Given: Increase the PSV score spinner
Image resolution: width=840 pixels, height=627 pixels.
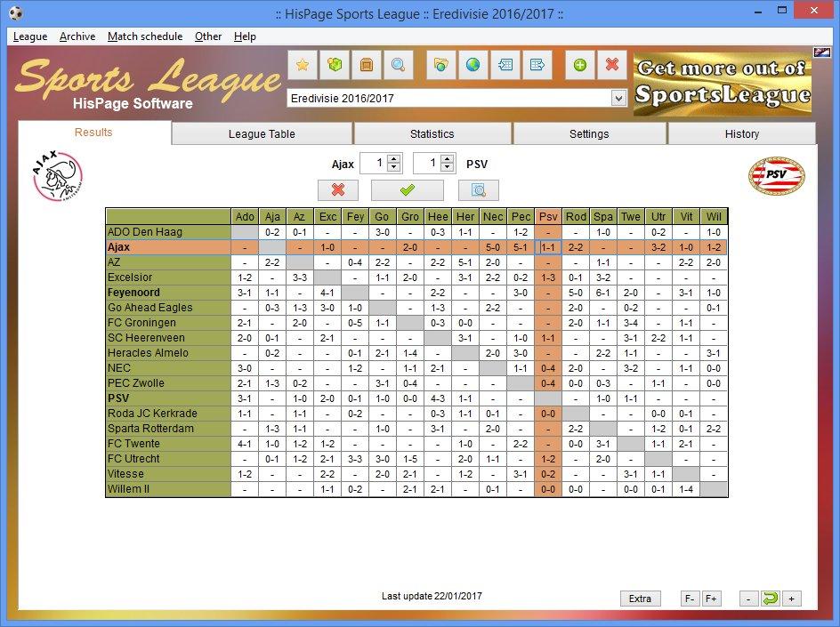Looking at the screenshot, I should pyautogui.click(x=448, y=159).
